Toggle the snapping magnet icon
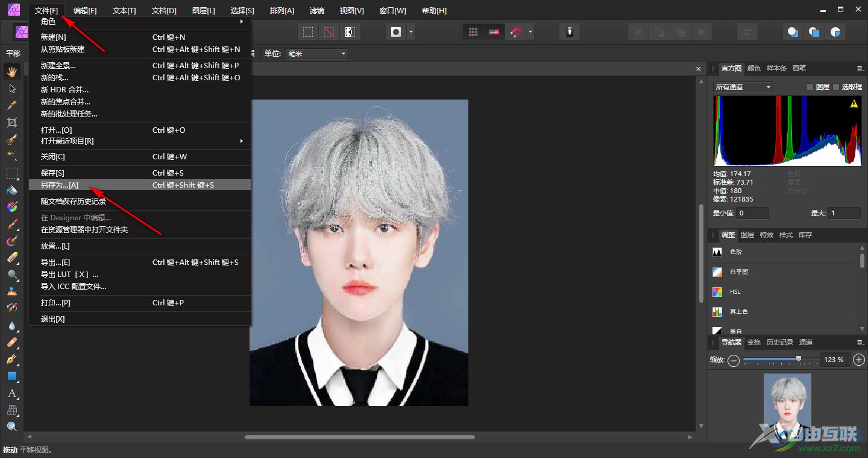 [515, 32]
